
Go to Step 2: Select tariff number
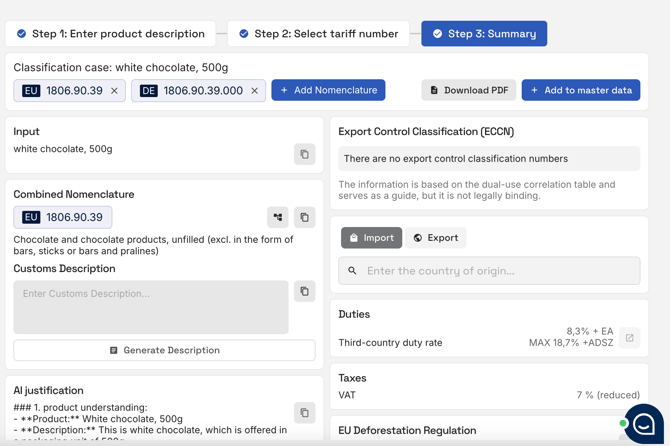318,34
